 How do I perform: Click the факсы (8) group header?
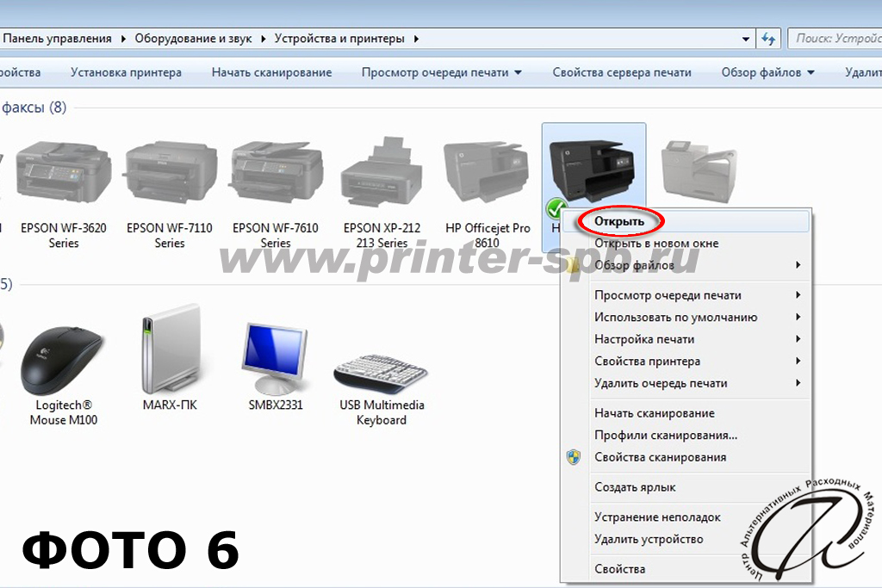34,107
